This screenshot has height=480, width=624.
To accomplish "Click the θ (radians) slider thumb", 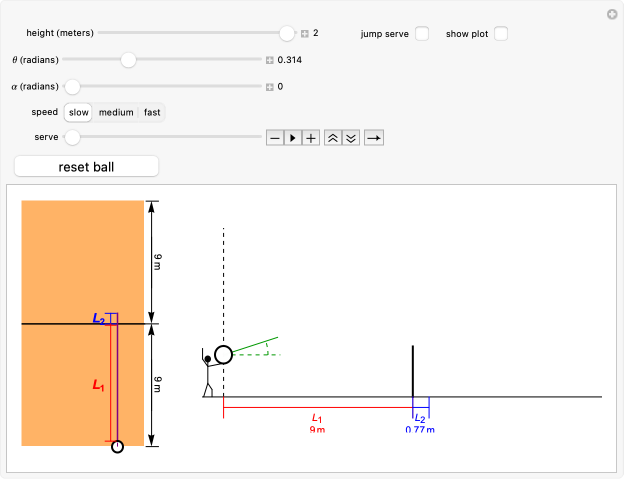I will point(128,60).
